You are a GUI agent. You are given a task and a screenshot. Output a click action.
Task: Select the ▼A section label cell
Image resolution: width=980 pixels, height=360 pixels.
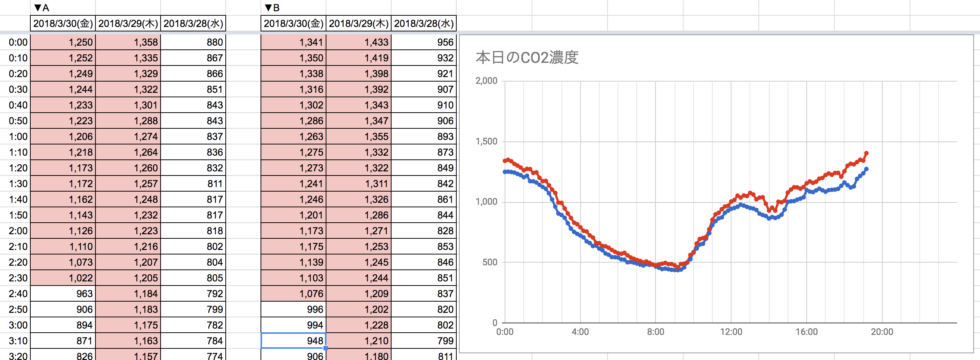coord(63,7)
